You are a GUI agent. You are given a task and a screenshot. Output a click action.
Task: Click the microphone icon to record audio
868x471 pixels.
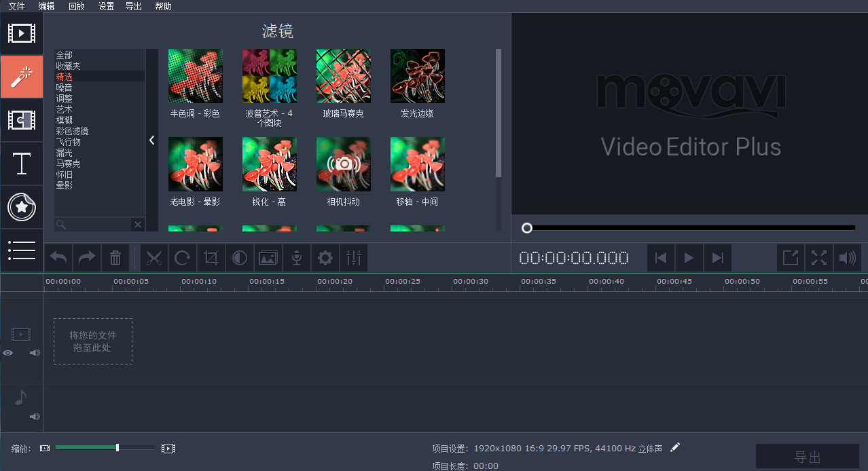tap(296, 258)
